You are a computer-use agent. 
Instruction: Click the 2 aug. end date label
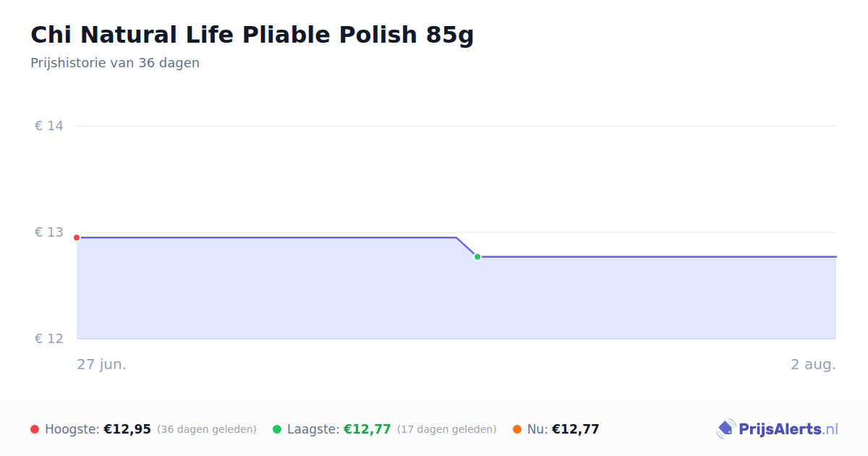tap(813, 364)
